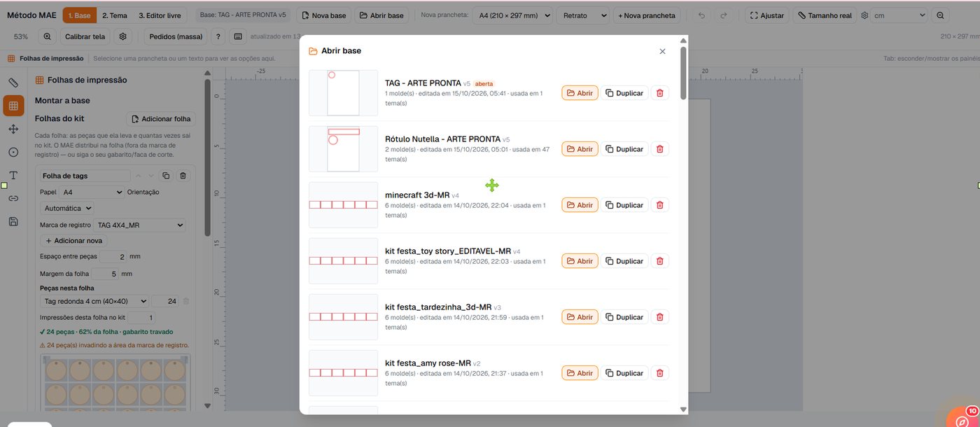Click the redo arrow icon

[724, 15]
